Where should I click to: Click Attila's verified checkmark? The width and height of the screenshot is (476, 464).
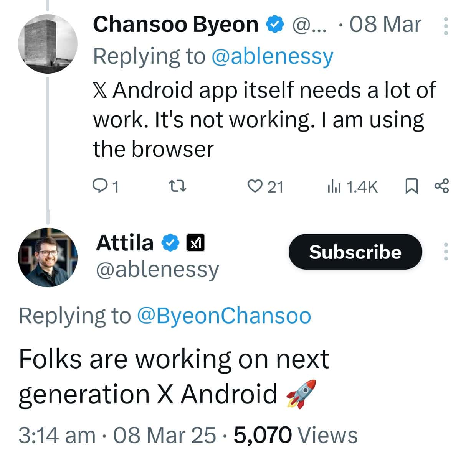pyautogui.click(x=170, y=242)
